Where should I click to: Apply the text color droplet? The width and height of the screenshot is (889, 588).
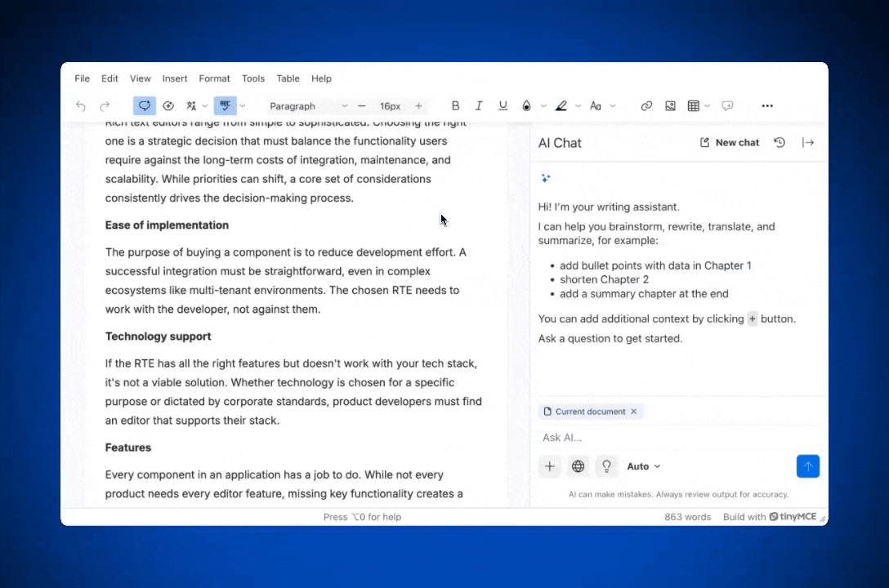(527, 106)
